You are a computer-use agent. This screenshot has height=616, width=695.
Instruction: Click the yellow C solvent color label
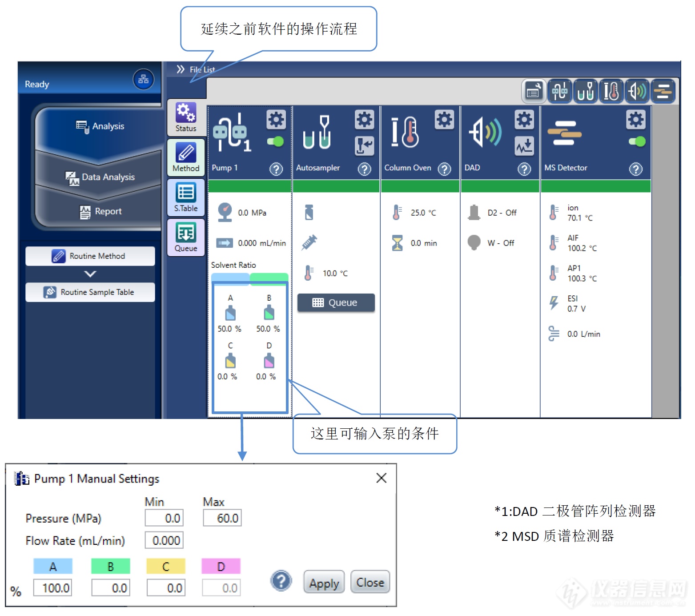[166, 567]
